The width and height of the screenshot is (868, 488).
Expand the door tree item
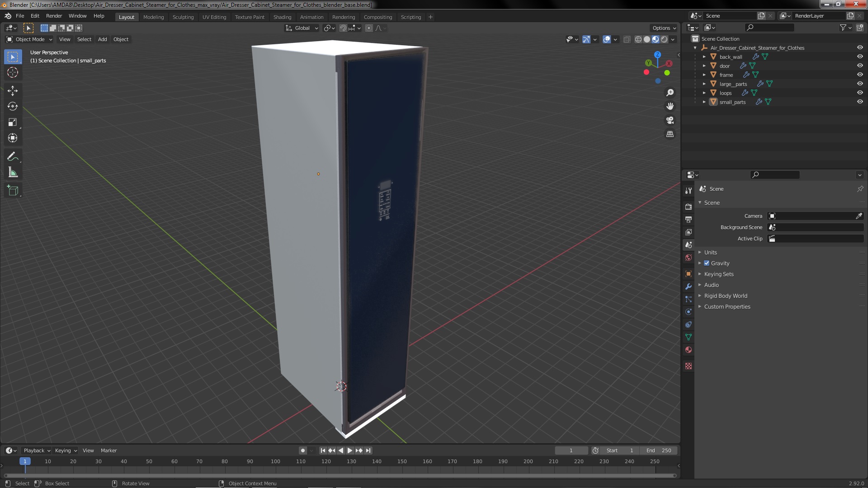704,66
